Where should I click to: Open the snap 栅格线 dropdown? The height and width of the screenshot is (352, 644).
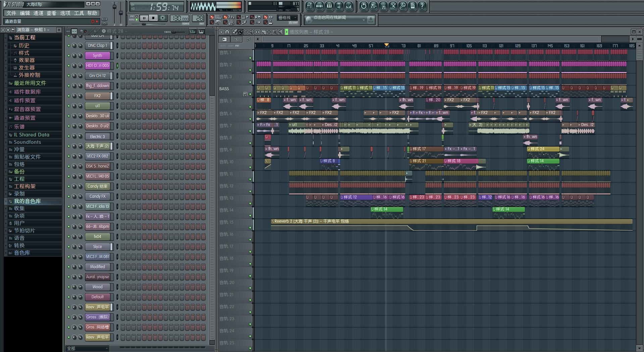point(287,18)
